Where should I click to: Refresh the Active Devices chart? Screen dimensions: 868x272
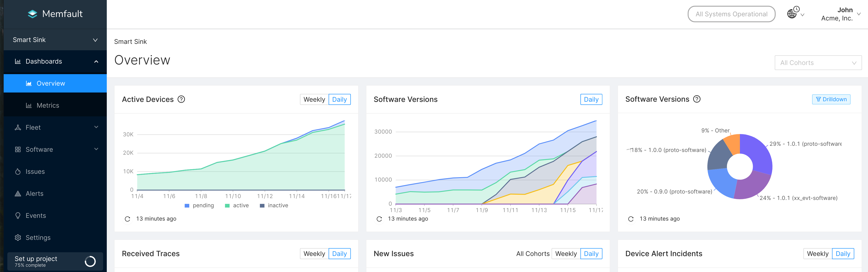pos(127,219)
